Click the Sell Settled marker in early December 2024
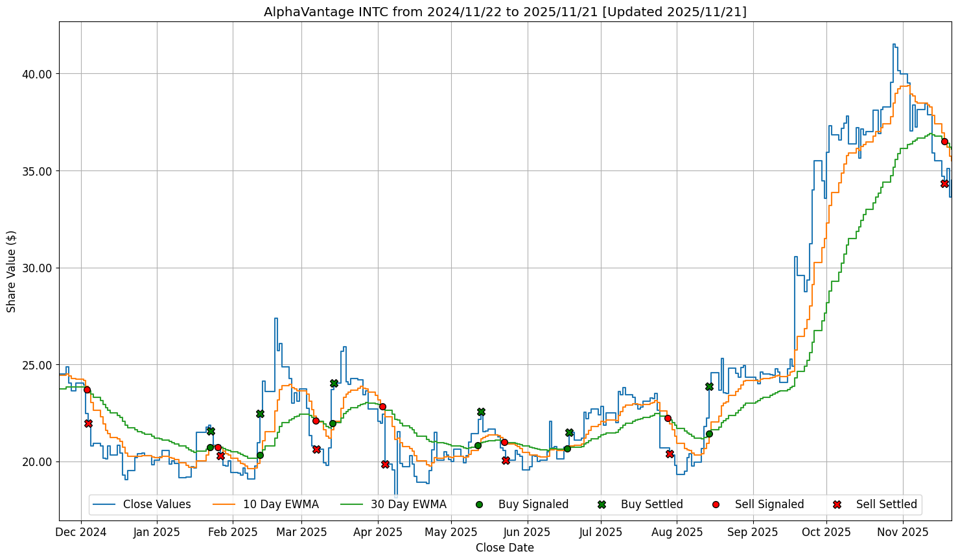958x560 pixels. [88, 423]
